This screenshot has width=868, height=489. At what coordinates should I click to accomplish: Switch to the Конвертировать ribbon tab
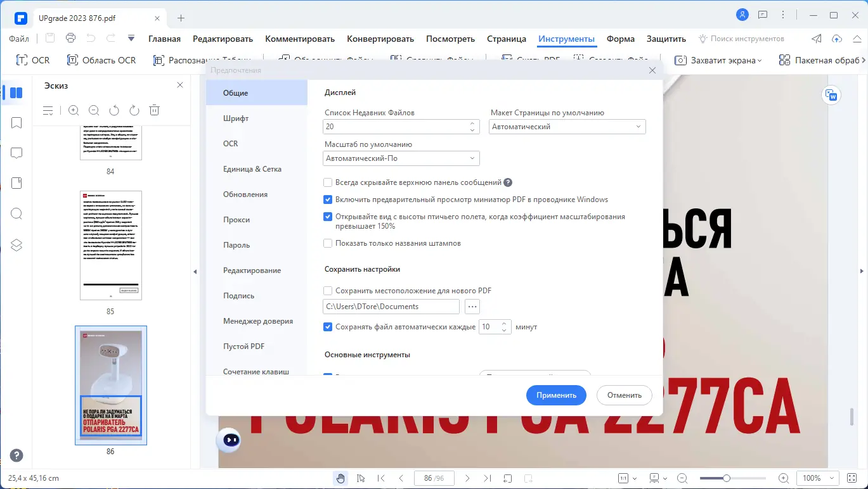click(x=380, y=39)
